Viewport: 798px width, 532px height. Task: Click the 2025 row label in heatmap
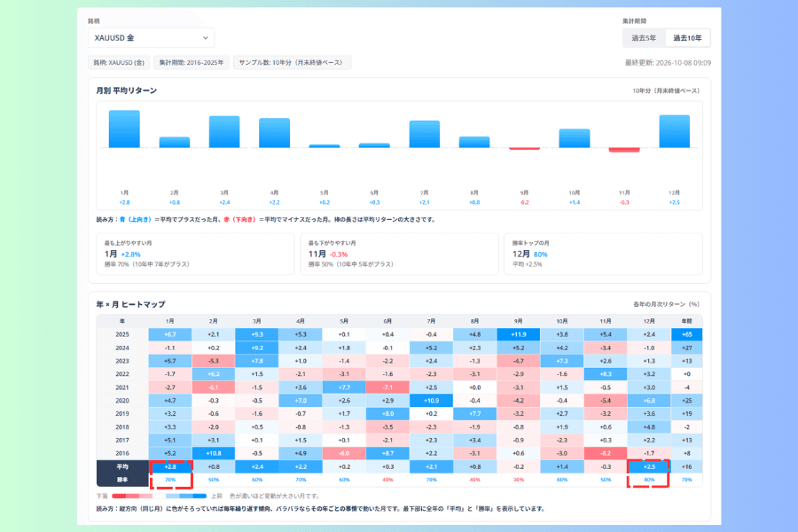pos(122,334)
